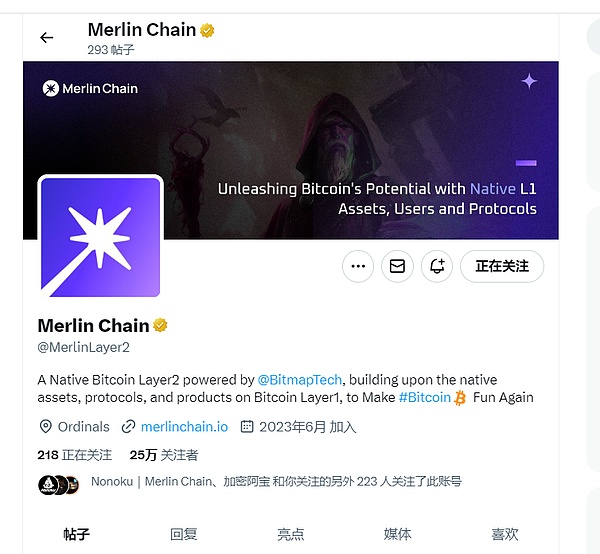Switch to the 喜欢 tab
Image resolution: width=600 pixels, height=554 pixels.
[505, 534]
